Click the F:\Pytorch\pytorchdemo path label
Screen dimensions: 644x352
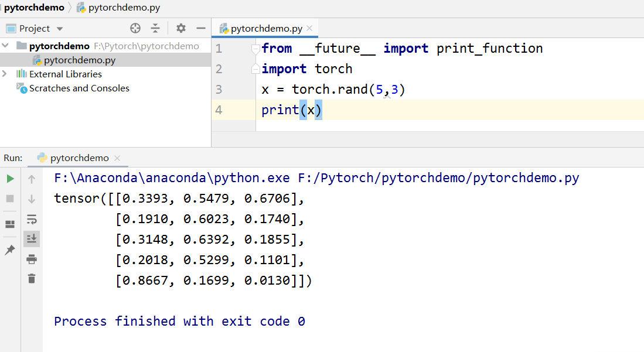coord(146,46)
